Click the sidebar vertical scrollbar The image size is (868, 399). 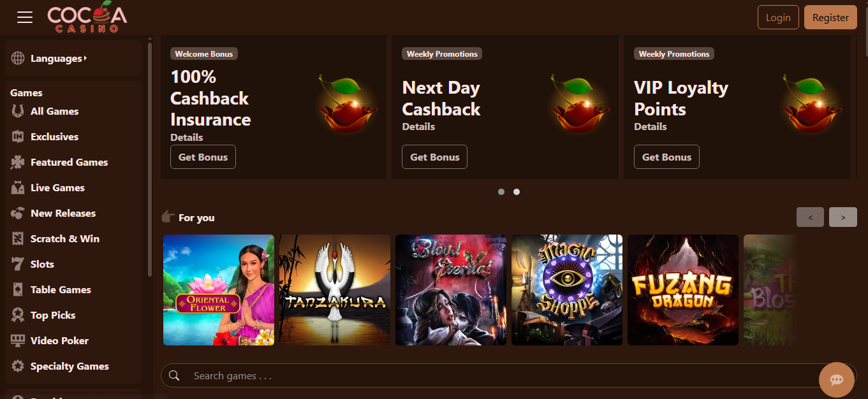click(x=150, y=159)
